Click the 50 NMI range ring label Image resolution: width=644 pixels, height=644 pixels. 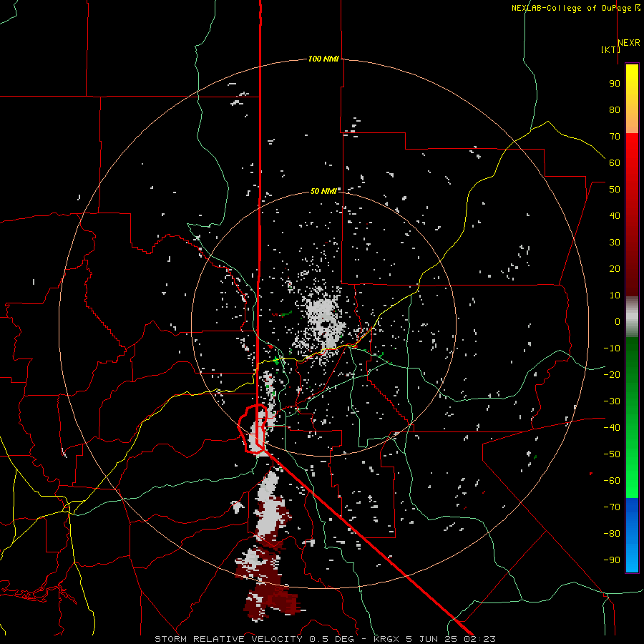[x=323, y=191]
